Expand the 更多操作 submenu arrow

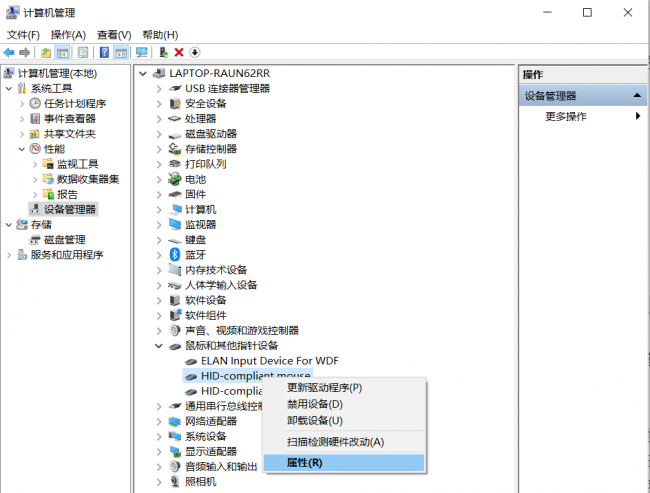pos(638,116)
